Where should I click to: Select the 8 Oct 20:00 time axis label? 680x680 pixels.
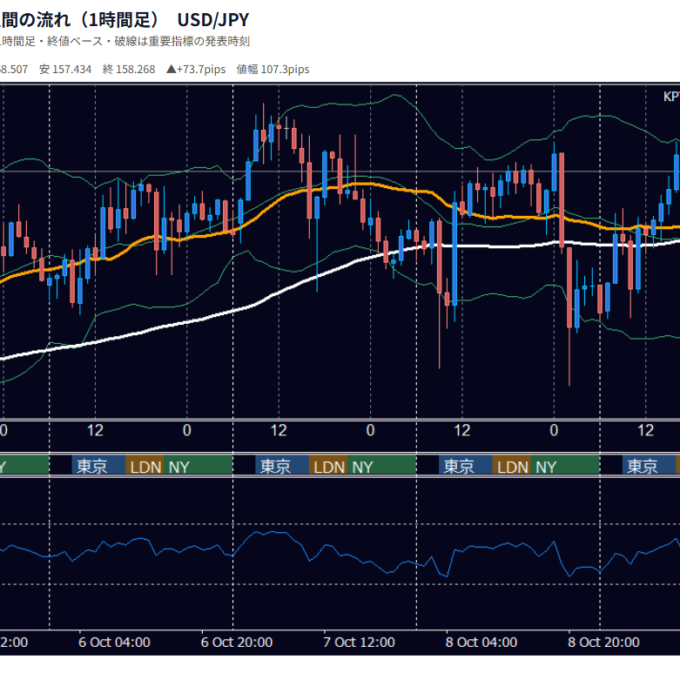pos(604,642)
